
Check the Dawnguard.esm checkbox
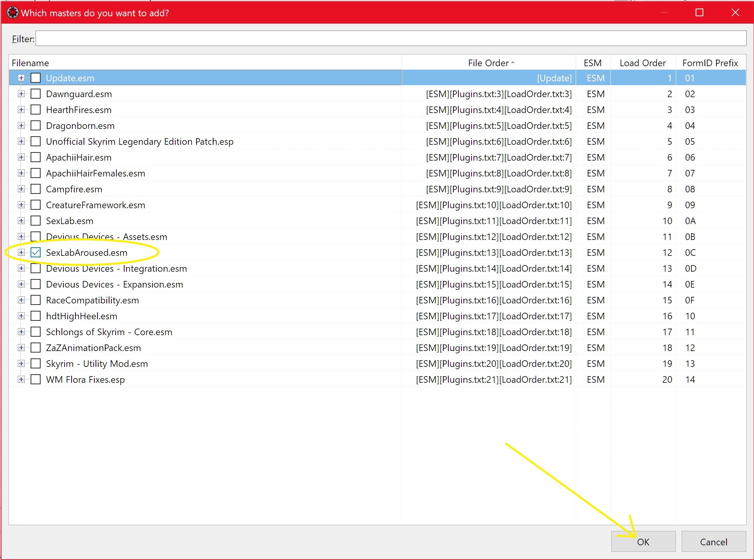(36, 94)
